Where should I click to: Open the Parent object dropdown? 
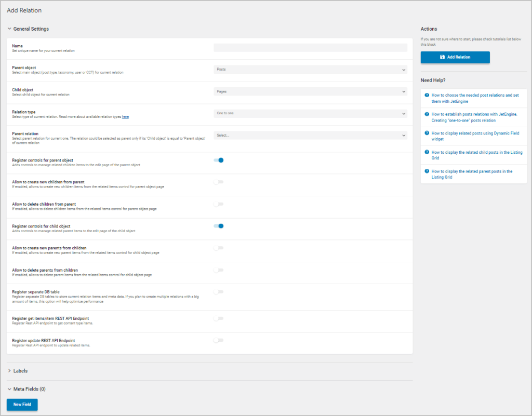point(310,68)
